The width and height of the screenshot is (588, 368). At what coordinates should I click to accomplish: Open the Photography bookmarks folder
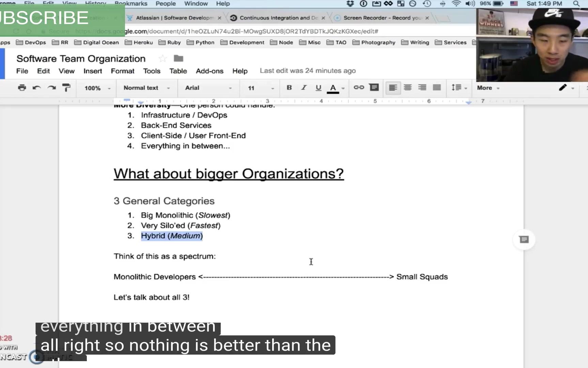(x=374, y=42)
